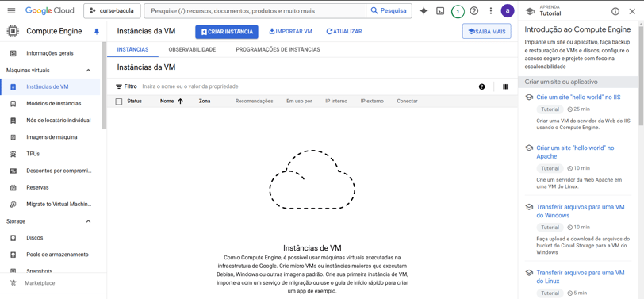Switch to the OBSERVABILIDADE tab

192,49
